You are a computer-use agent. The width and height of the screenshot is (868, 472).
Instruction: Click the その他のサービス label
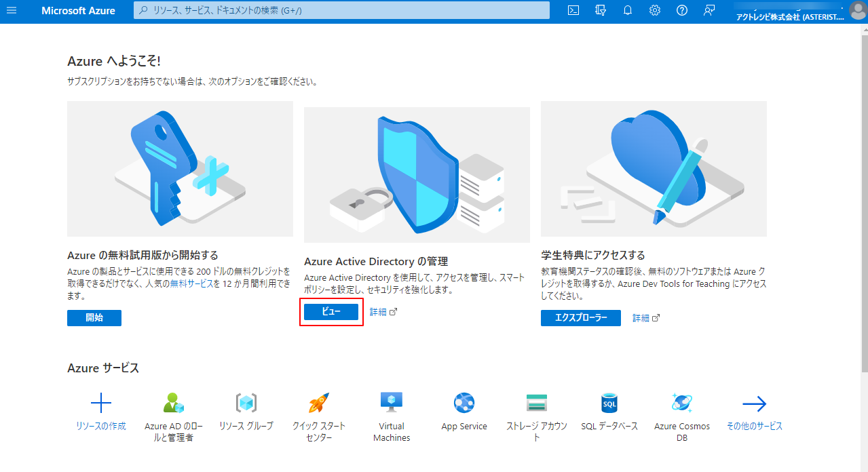[755, 426]
